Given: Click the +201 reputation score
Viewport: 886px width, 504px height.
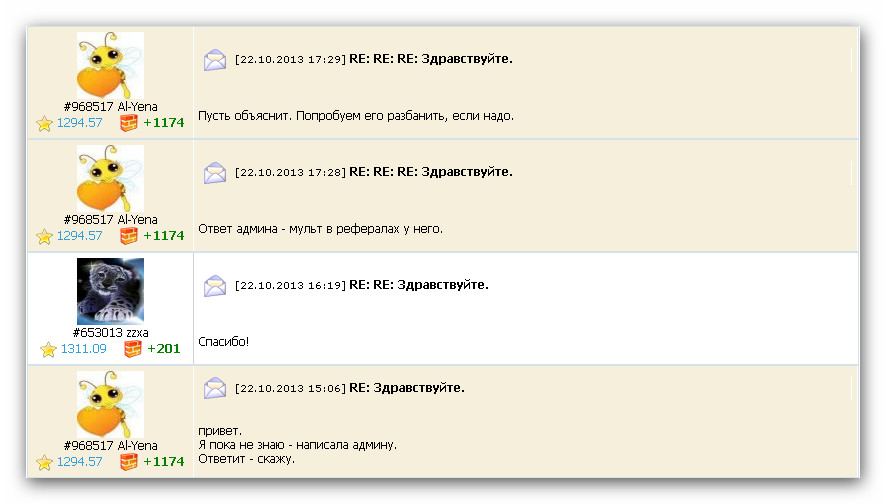Looking at the screenshot, I should (164, 349).
